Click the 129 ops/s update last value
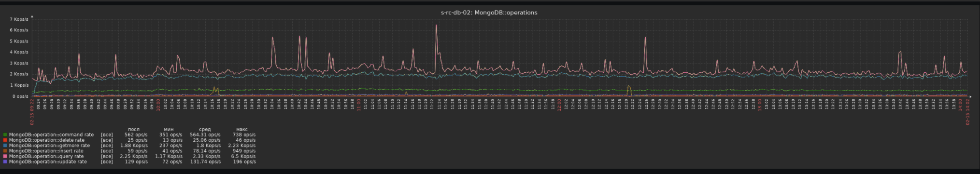 click(136, 162)
